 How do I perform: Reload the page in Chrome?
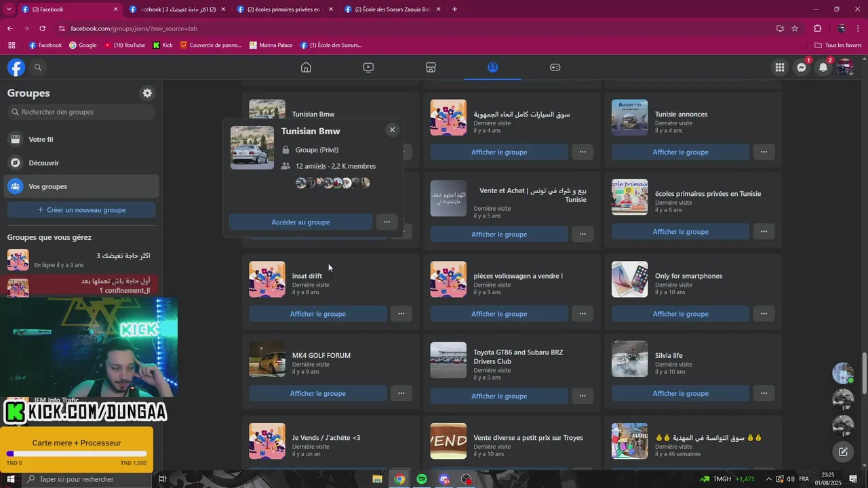pos(42,28)
